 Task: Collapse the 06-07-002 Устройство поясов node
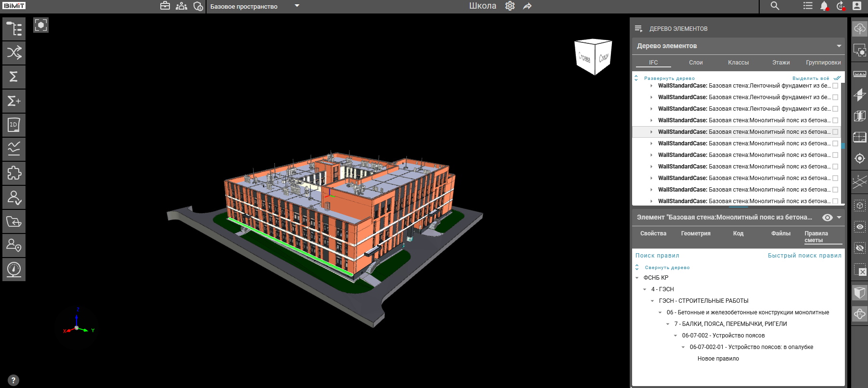[x=675, y=336]
